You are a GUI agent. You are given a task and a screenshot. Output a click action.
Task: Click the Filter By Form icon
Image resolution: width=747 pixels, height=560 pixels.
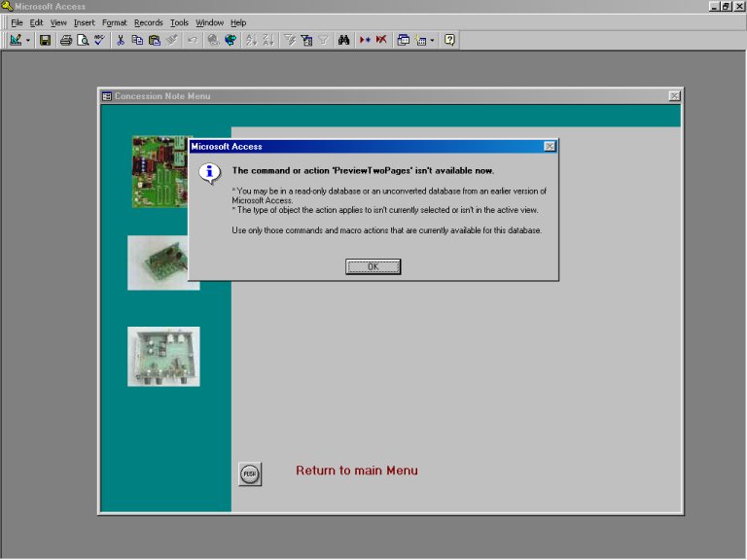[x=306, y=40]
